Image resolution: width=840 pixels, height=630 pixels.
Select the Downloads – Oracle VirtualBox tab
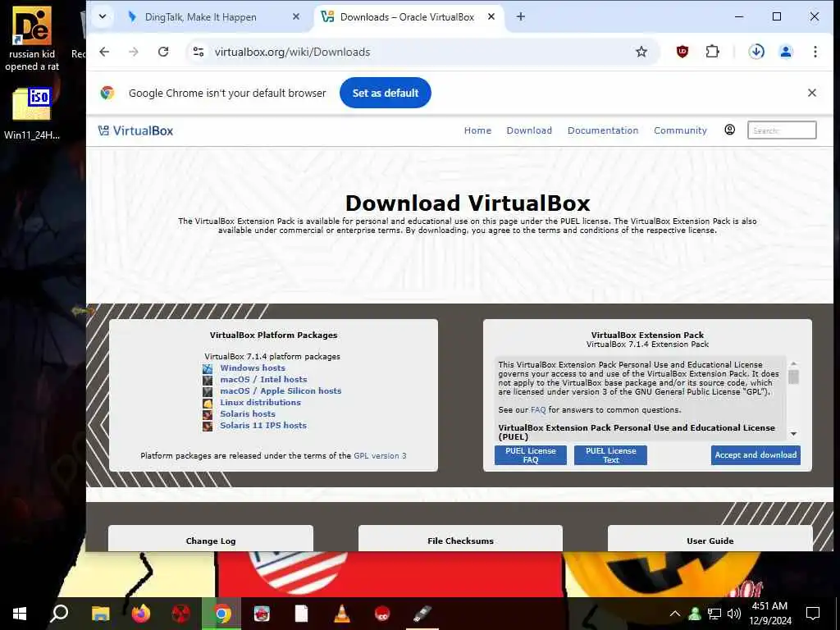click(x=407, y=17)
